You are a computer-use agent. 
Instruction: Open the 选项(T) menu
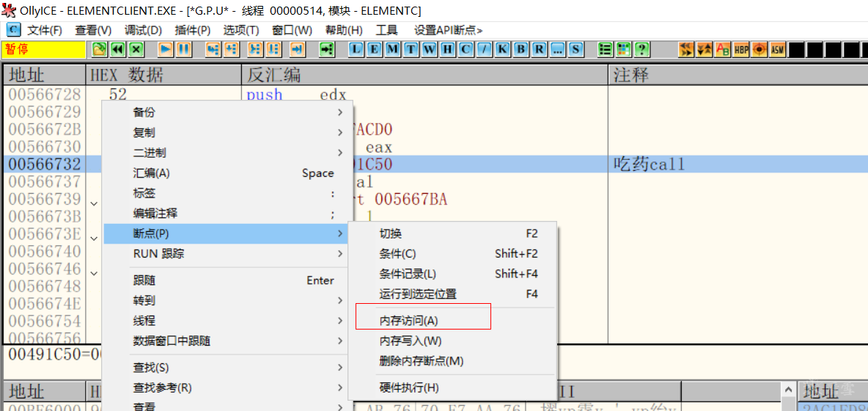click(240, 31)
